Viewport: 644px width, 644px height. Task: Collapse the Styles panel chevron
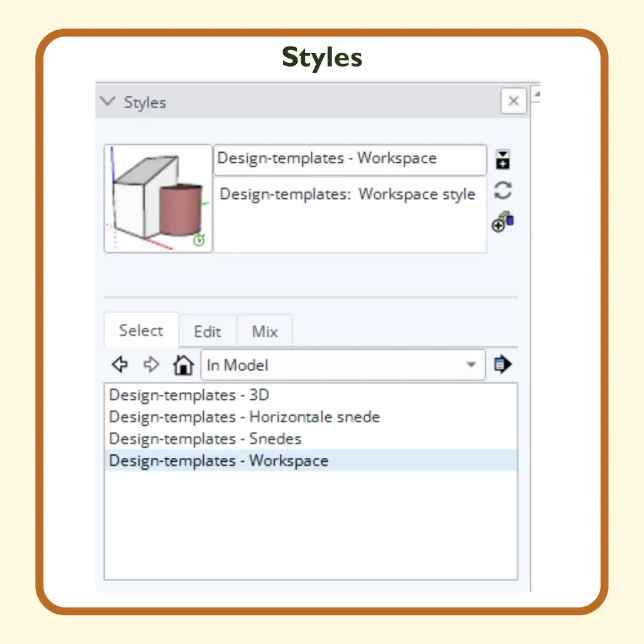[x=108, y=101]
